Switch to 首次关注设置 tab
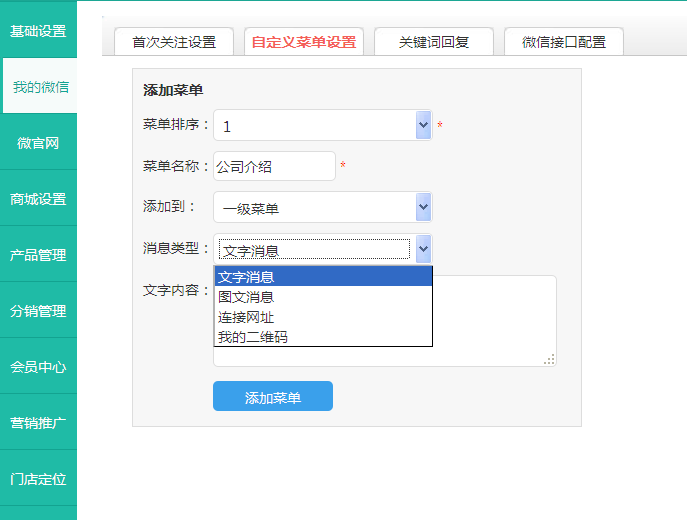This screenshot has width=687, height=520. click(x=174, y=42)
